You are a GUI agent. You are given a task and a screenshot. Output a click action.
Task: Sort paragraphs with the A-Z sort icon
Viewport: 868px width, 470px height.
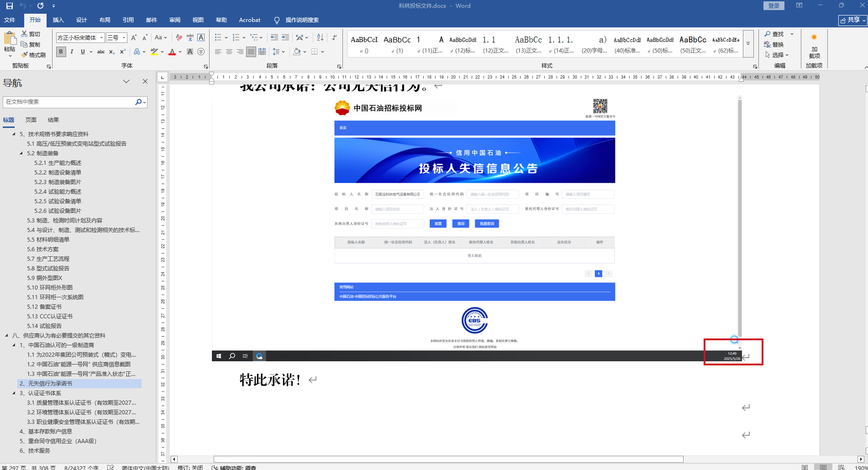tap(320, 38)
